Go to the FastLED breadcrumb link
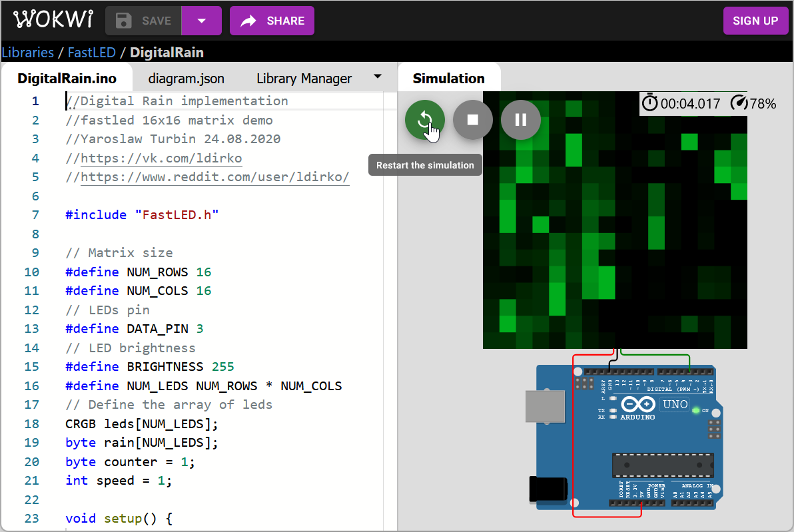 [91, 52]
